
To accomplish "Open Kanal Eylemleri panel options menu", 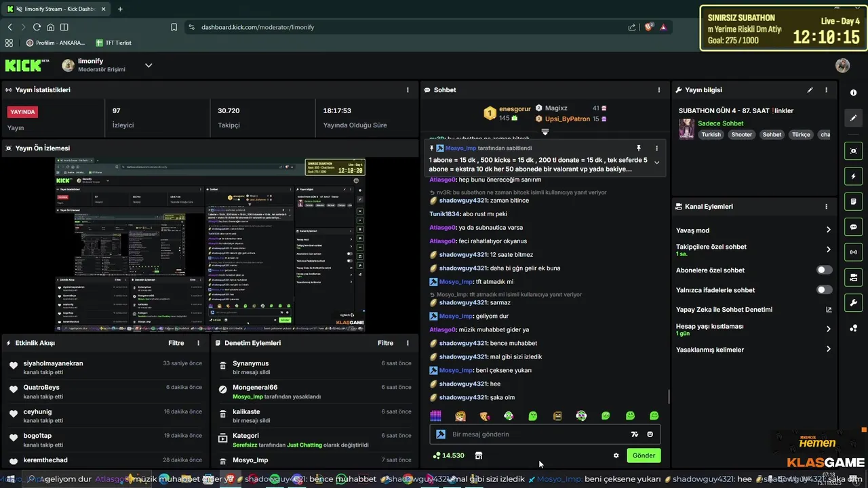I will 826,207.
